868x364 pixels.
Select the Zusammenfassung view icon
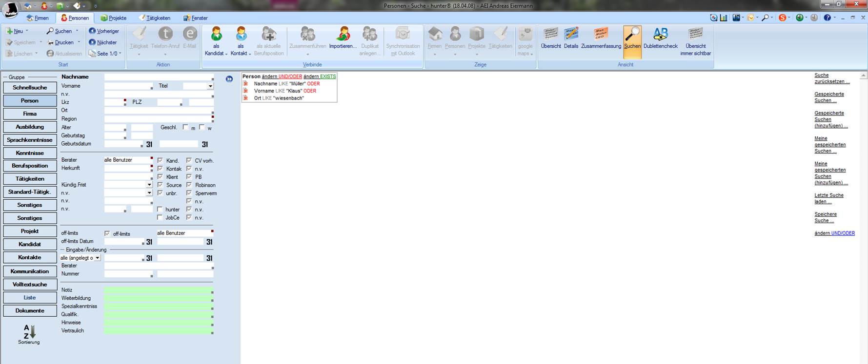click(x=601, y=35)
